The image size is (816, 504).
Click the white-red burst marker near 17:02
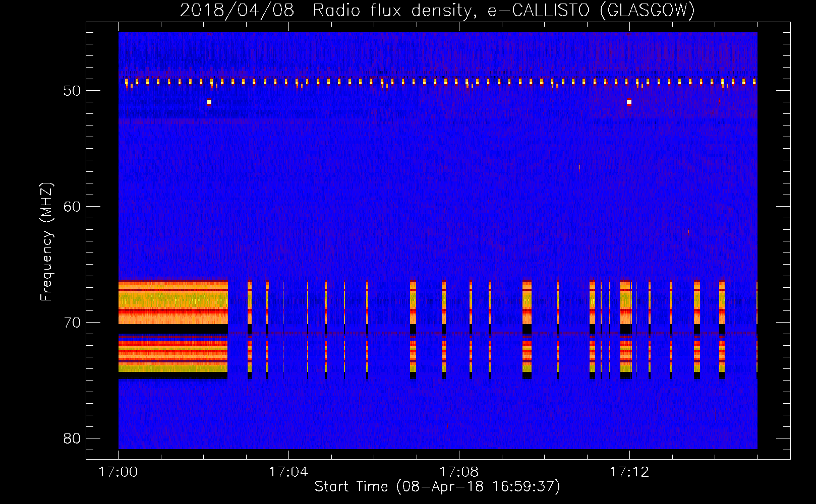click(209, 102)
